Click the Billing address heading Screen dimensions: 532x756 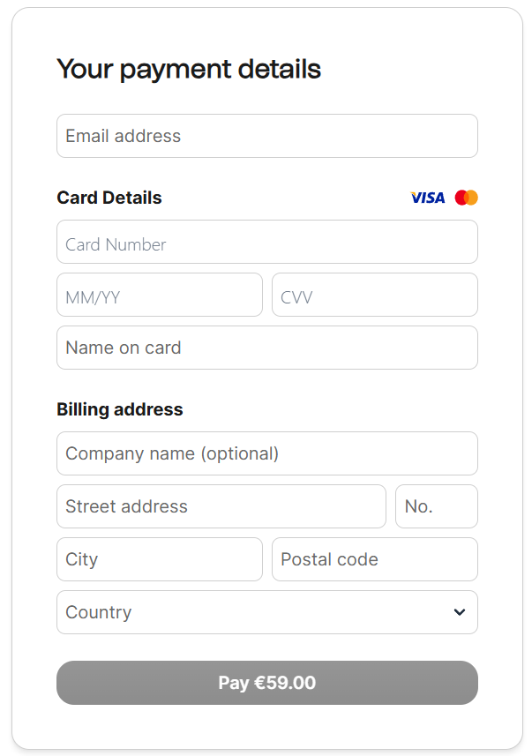[120, 409]
